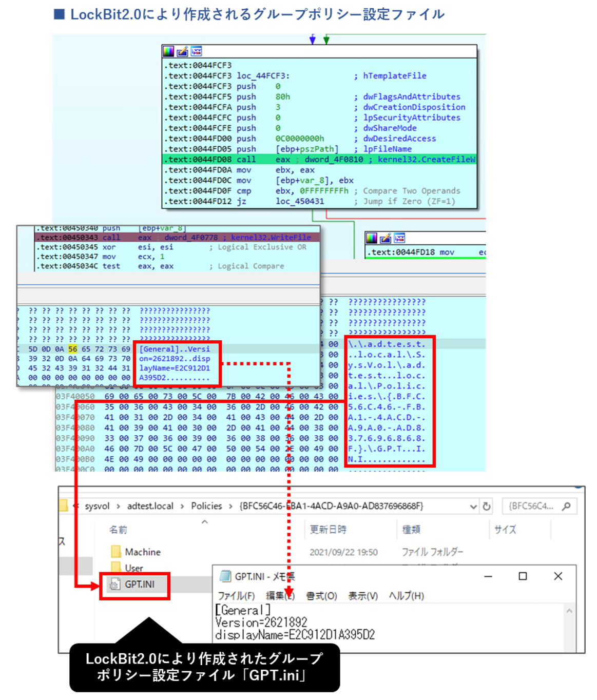Expand the address bar history dropdown
Image resolution: width=597 pixels, height=700 pixels.
[473, 507]
